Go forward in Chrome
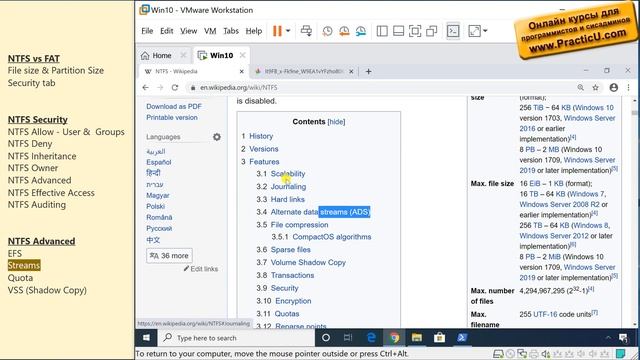Viewport: 640px width, 360px height. click(x=160, y=87)
